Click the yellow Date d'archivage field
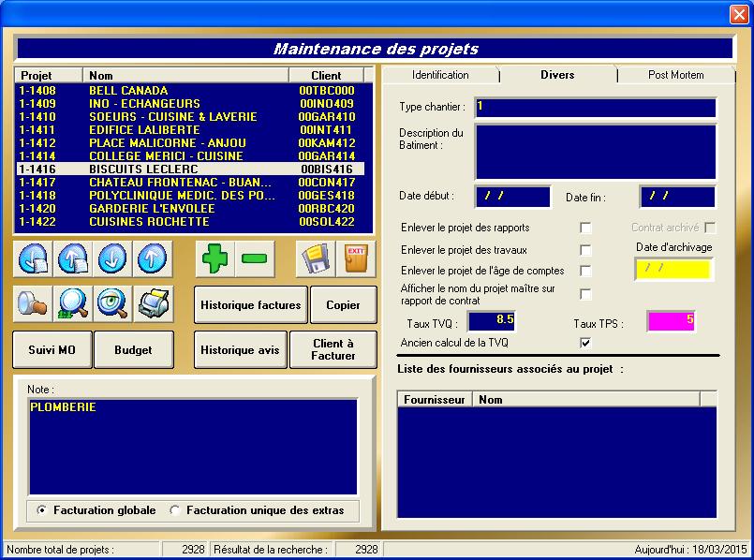 point(673,270)
